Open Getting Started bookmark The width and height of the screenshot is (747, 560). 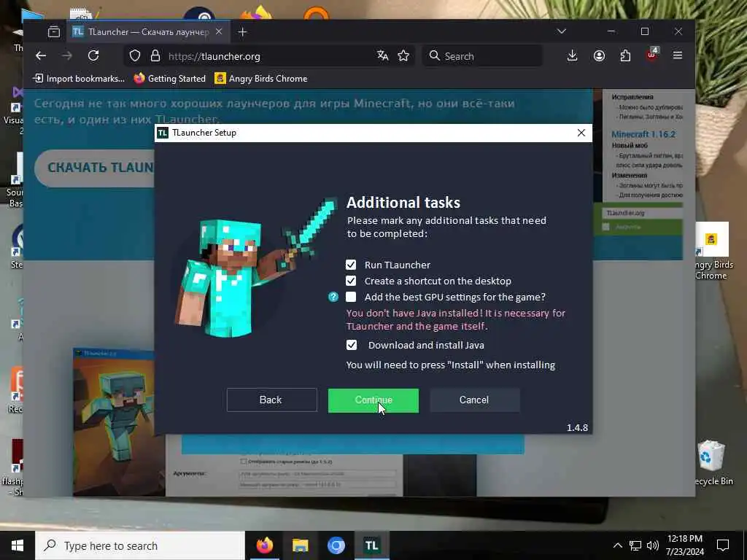coord(169,79)
